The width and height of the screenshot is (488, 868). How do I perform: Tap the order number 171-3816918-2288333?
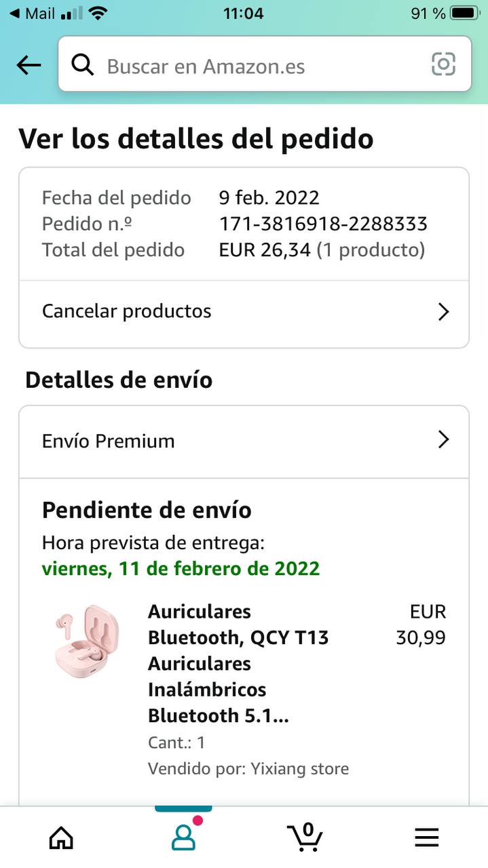323,224
